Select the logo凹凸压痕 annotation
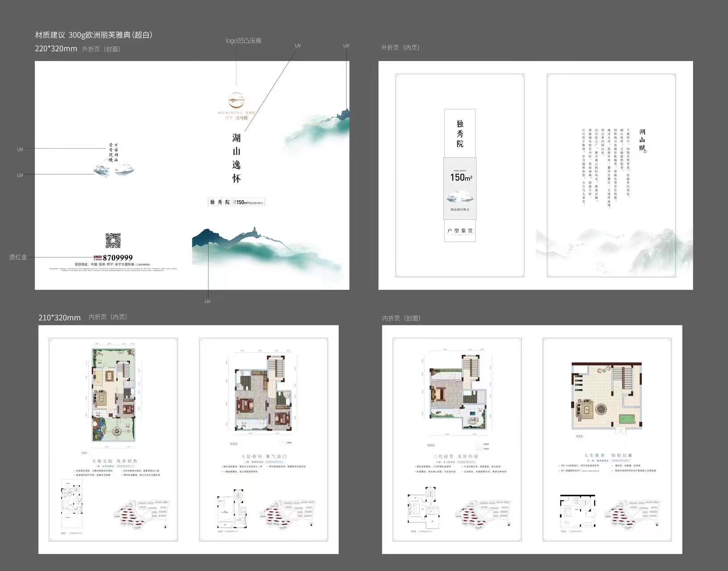Image resolution: width=728 pixels, height=571 pixels. pos(243,41)
